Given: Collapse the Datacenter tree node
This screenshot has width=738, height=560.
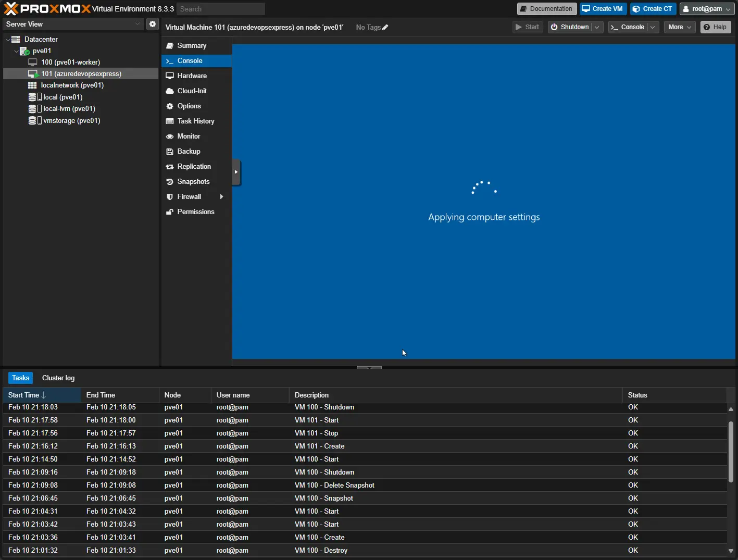Looking at the screenshot, I should coord(8,40).
